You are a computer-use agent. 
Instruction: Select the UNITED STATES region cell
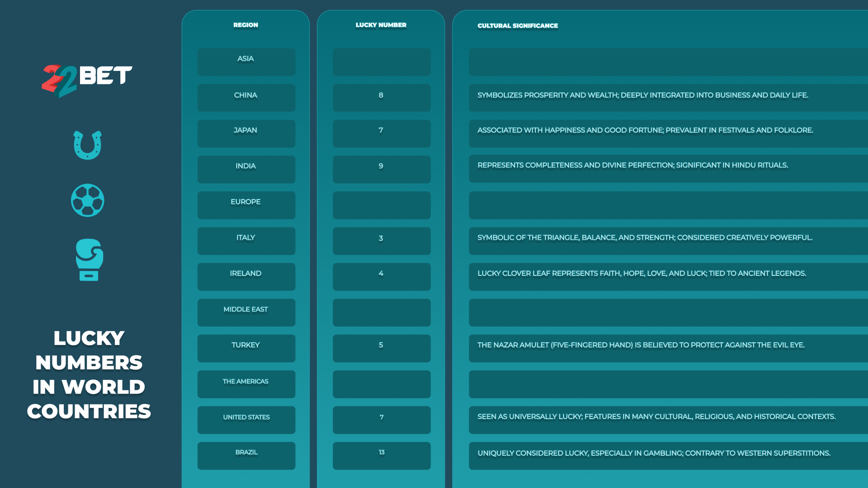point(246,420)
